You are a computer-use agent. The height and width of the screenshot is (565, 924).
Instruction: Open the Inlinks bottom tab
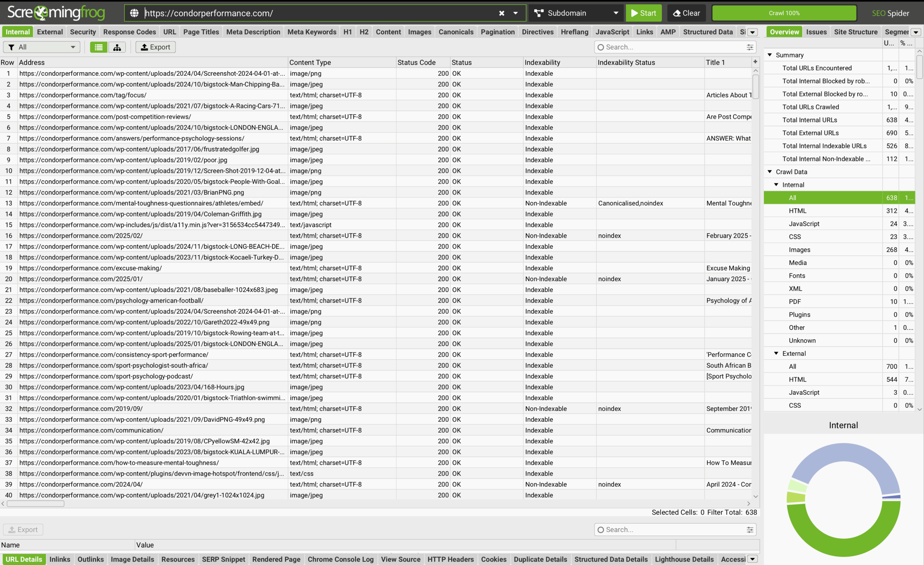pos(60,559)
